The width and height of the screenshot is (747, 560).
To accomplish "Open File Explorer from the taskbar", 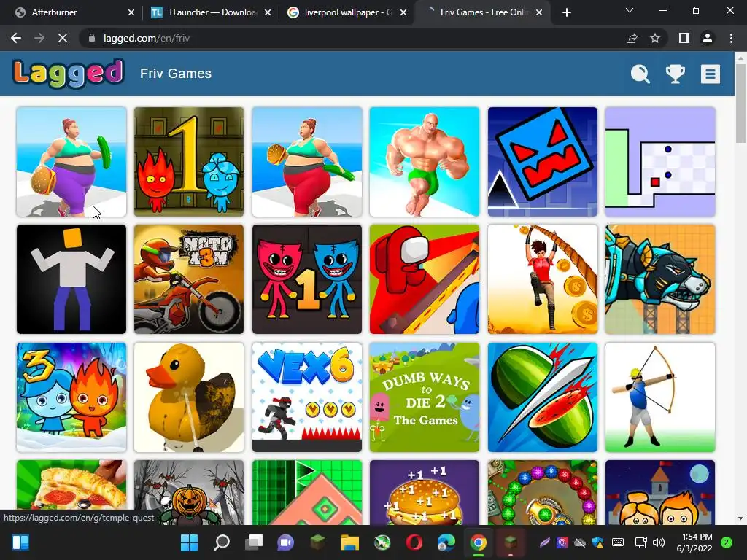I will tap(349, 542).
